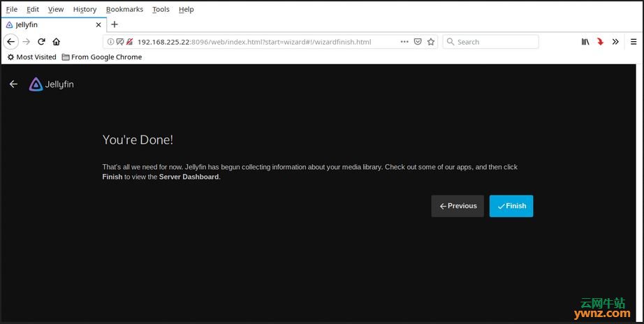This screenshot has height=324, width=644.
Task: Open the File menu
Action: pyautogui.click(x=11, y=9)
